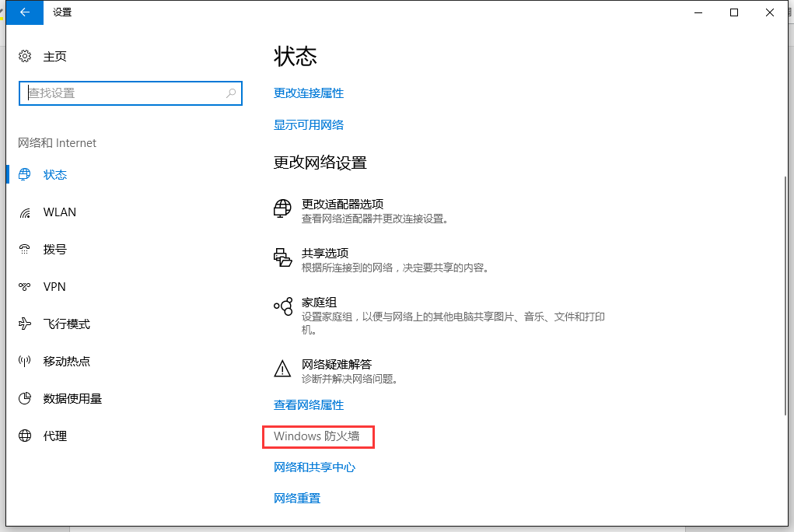Click the 更改连接属性 link
Image resolution: width=794 pixels, height=532 pixels.
[x=309, y=93]
